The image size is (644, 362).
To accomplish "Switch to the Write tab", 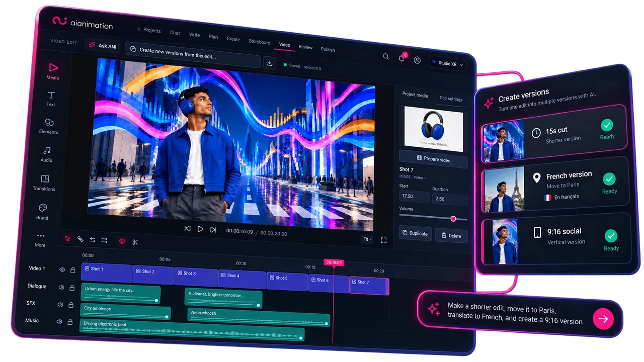I will point(195,35).
